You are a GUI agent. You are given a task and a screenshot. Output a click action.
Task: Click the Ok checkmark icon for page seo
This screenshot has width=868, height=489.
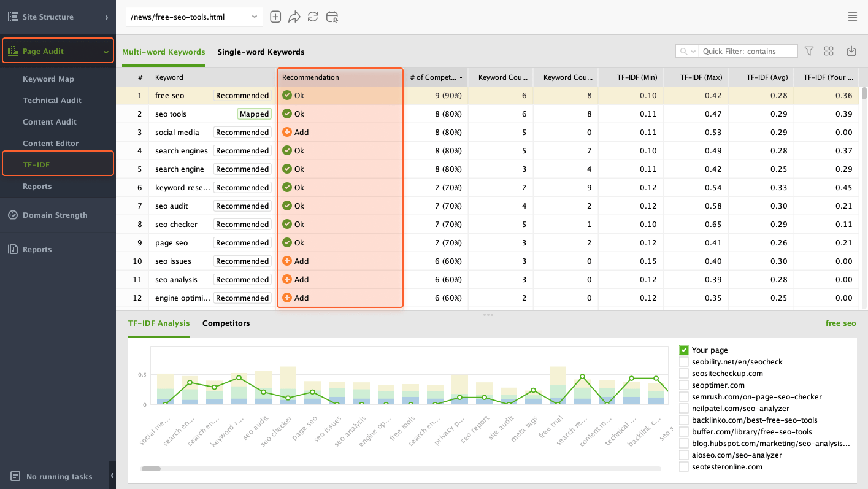286,242
